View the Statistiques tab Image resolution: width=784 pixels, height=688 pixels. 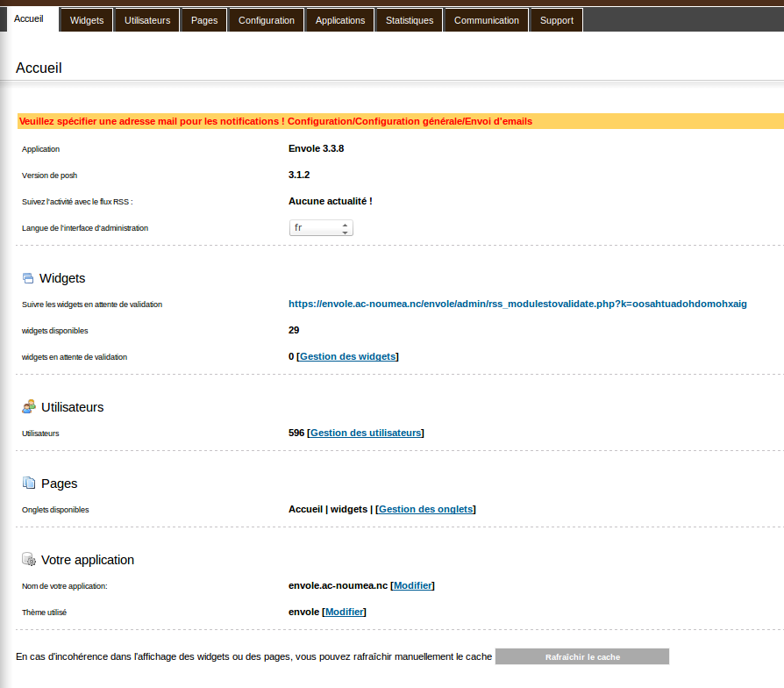click(410, 20)
